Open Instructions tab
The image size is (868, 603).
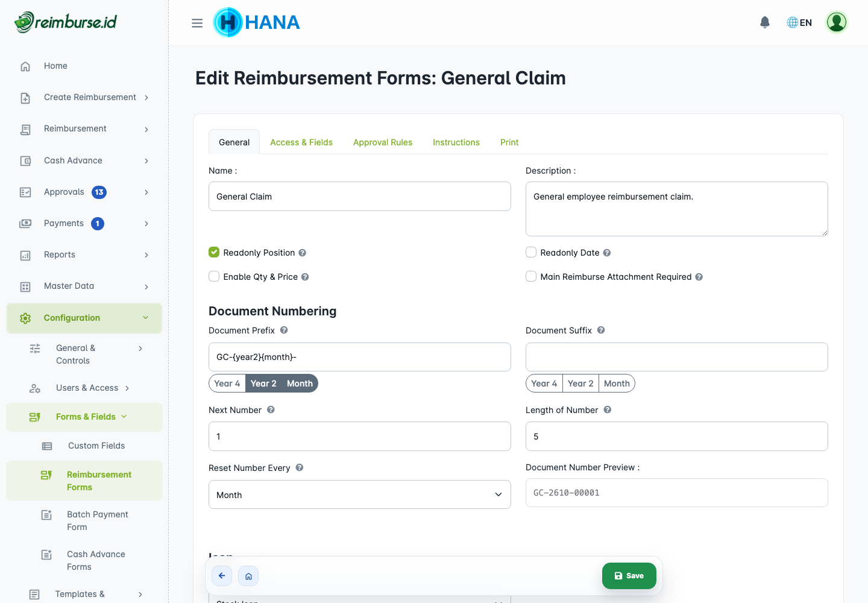[x=456, y=142]
